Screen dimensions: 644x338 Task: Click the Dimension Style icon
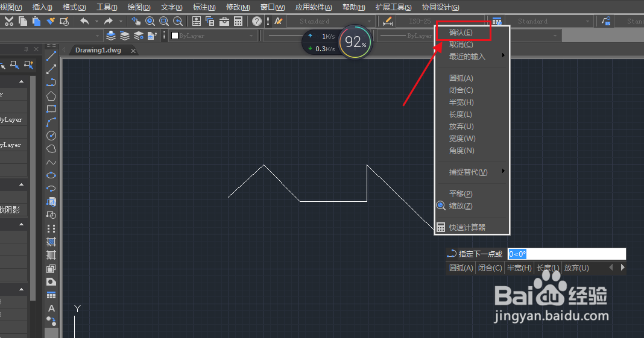coord(387,21)
